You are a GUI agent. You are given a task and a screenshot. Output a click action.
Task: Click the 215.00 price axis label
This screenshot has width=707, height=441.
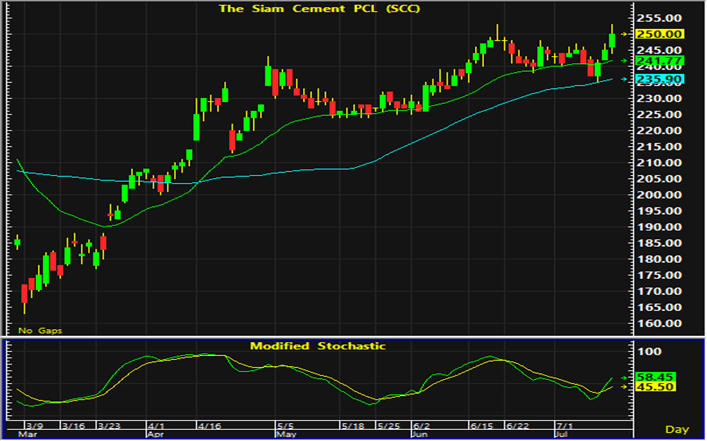659,147
